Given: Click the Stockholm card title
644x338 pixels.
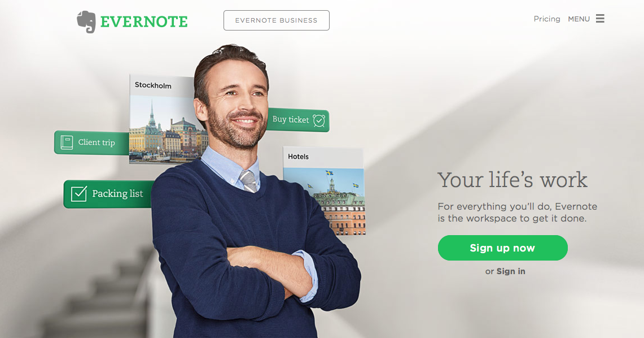Looking at the screenshot, I should tap(153, 85).
